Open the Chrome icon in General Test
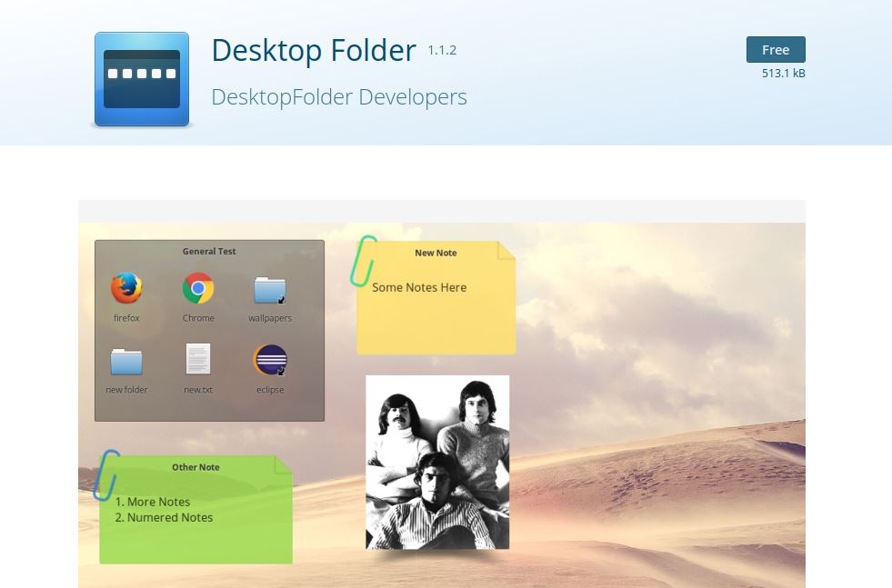892x588 pixels. click(198, 288)
